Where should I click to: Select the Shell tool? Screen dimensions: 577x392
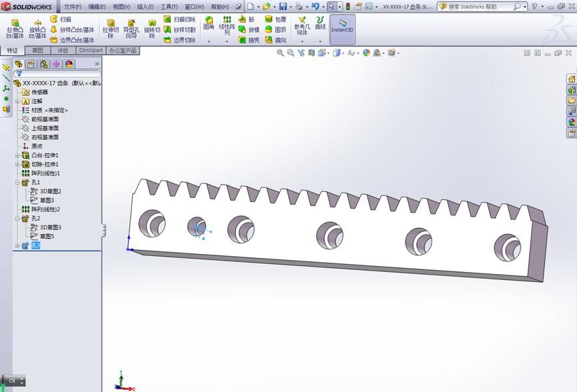[x=244, y=39]
